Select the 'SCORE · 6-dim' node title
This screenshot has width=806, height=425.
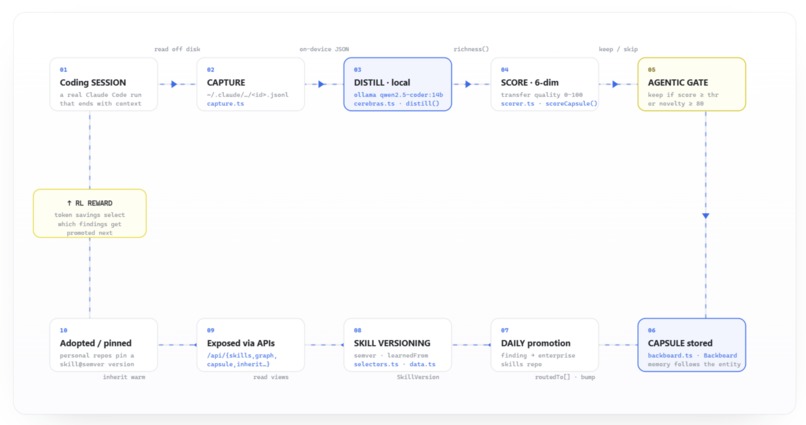(x=529, y=83)
